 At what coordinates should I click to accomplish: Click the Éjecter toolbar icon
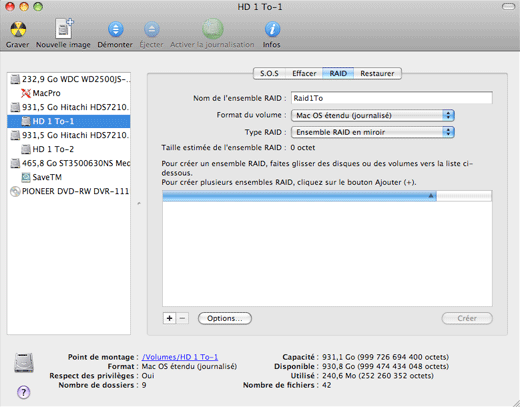tap(151, 29)
